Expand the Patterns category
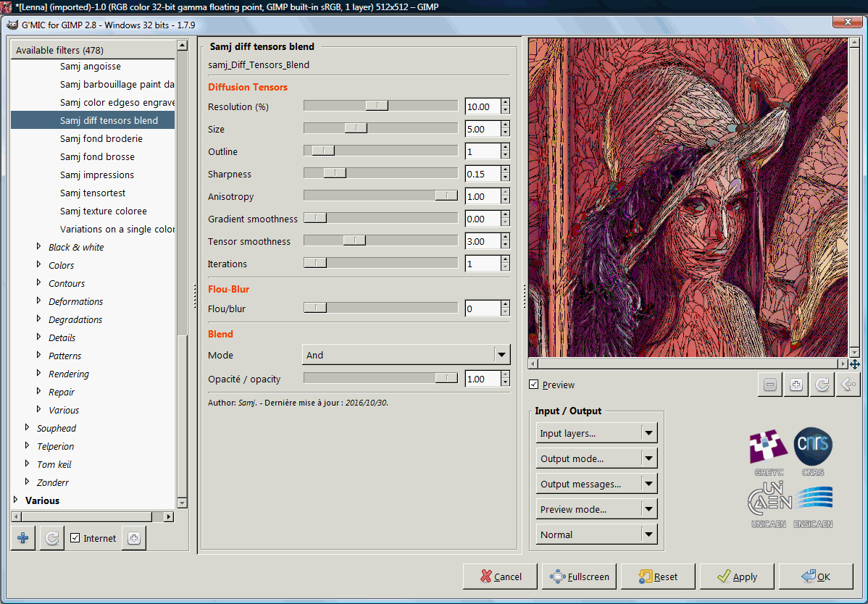Screen dimensions: 868x604 click(38, 355)
